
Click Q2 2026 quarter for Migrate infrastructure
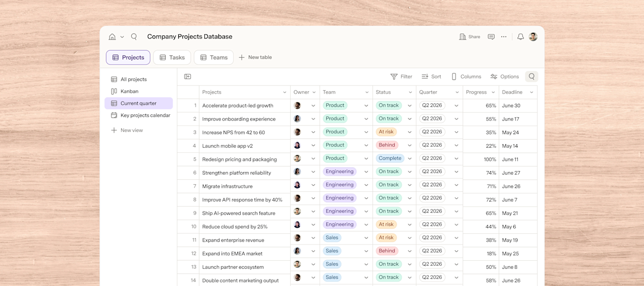(x=432, y=185)
